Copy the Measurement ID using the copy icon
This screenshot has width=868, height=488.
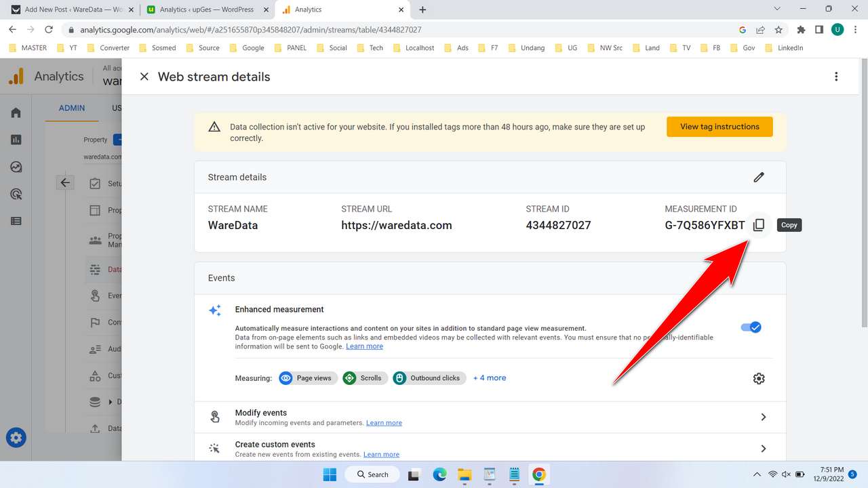[759, 224]
